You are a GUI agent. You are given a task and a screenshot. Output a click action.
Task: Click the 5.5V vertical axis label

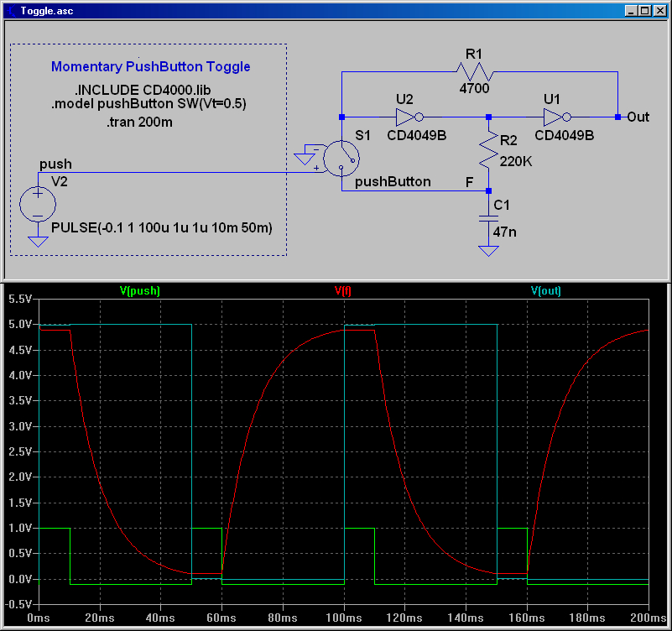(20, 299)
